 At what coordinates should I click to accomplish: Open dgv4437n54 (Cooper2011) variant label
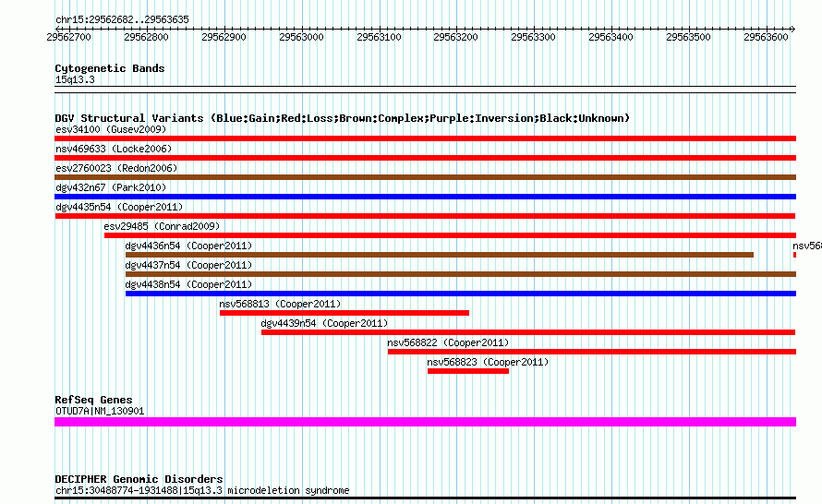pos(188,265)
